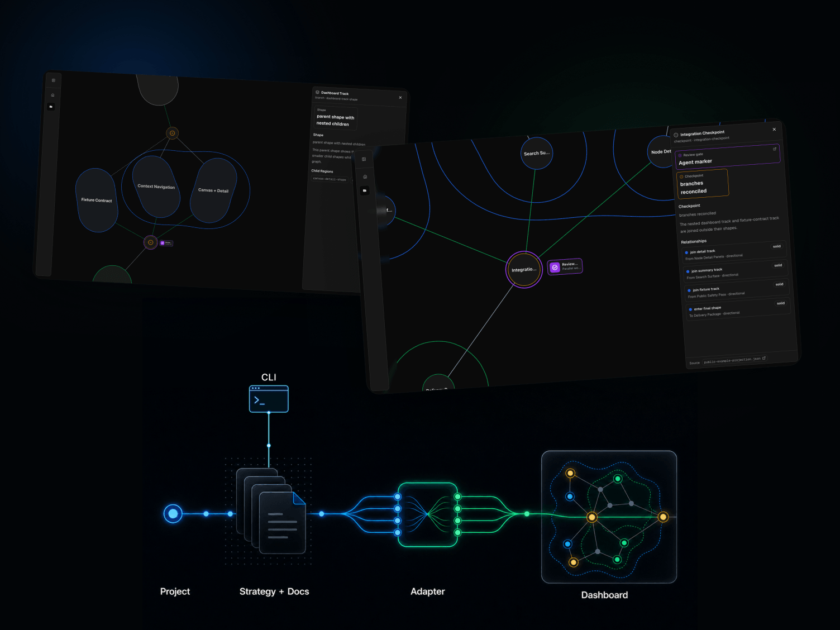The height and width of the screenshot is (630, 840).
Task: Select folder icon in left window sidebar
Action: [51, 107]
